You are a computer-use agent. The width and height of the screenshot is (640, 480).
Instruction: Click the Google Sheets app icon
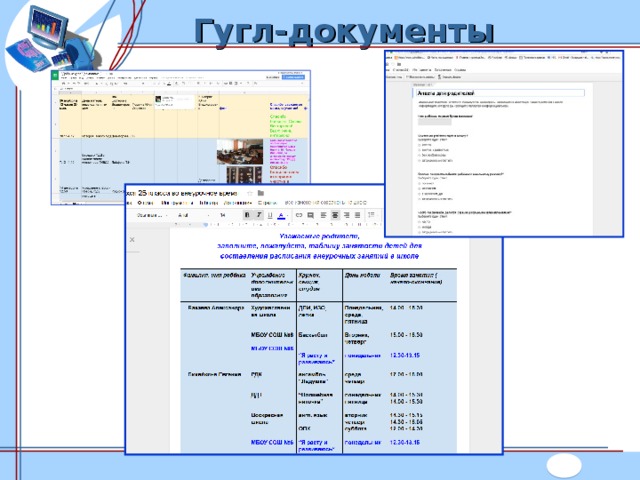[x=55, y=75]
